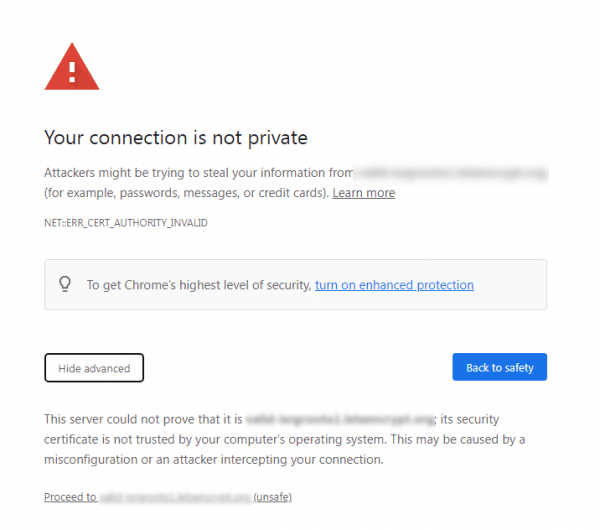Open the Learn more link

click(x=363, y=193)
